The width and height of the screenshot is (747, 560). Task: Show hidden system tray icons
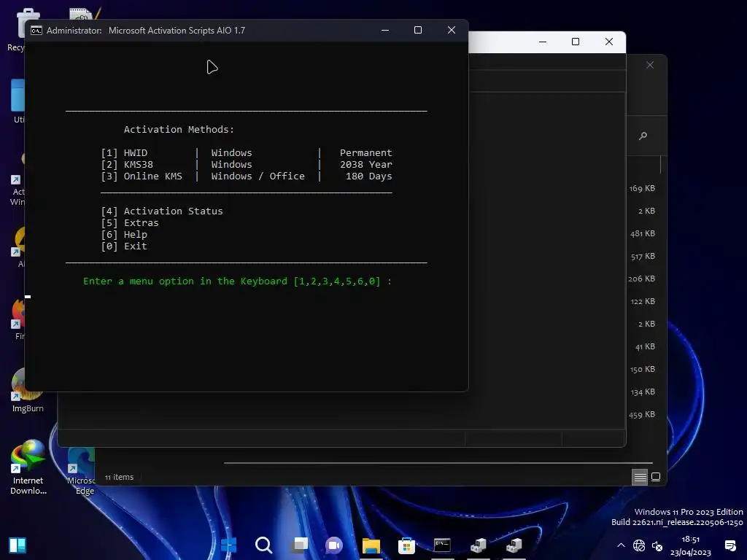pyautogui.click(x=621, y=545)
